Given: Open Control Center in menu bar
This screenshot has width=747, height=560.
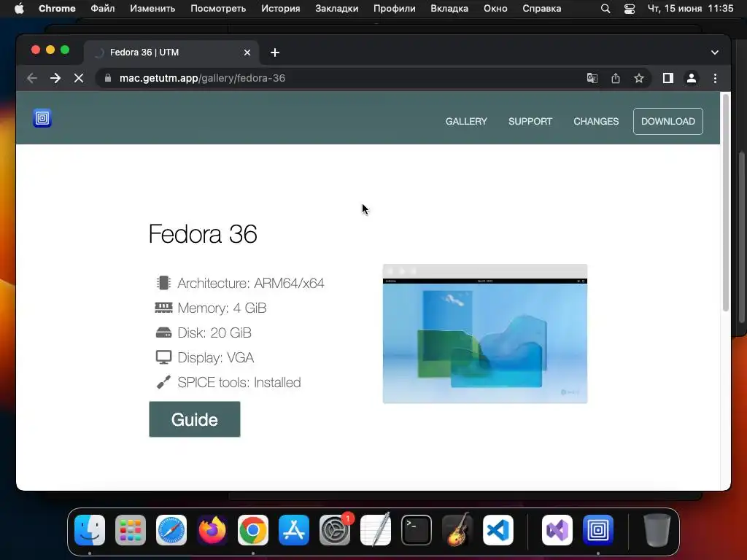Looking at the screenshot, I should [x=630, y=9].
